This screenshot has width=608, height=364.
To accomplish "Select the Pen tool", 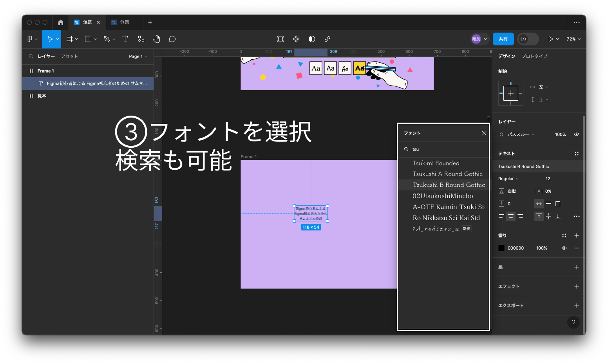I will coord(107,39).
